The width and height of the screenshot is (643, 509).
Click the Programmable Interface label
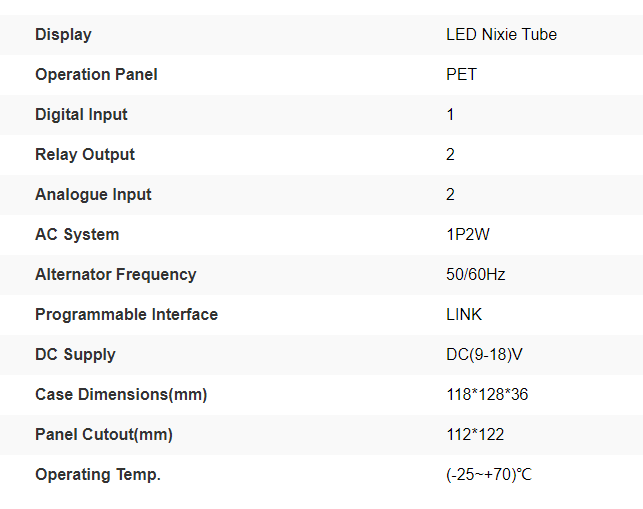(126, 314)
